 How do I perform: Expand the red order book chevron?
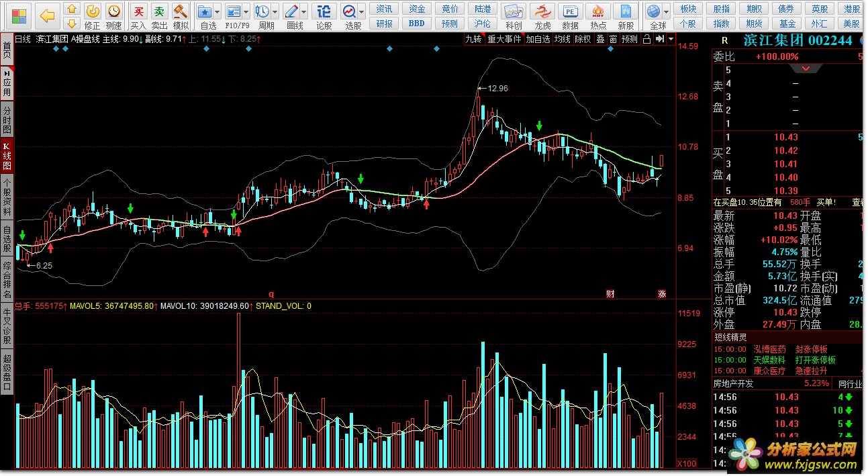pyautogui.click(x=806, y=68)
